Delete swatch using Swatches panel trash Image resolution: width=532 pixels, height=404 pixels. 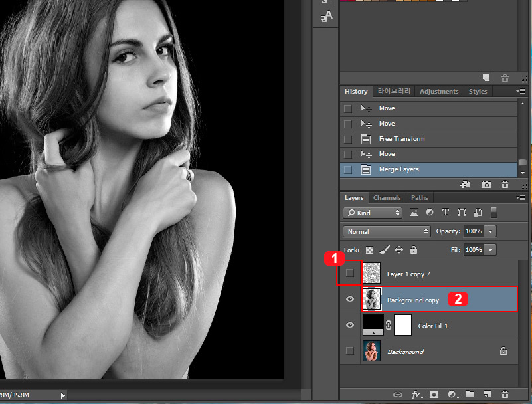505,78
